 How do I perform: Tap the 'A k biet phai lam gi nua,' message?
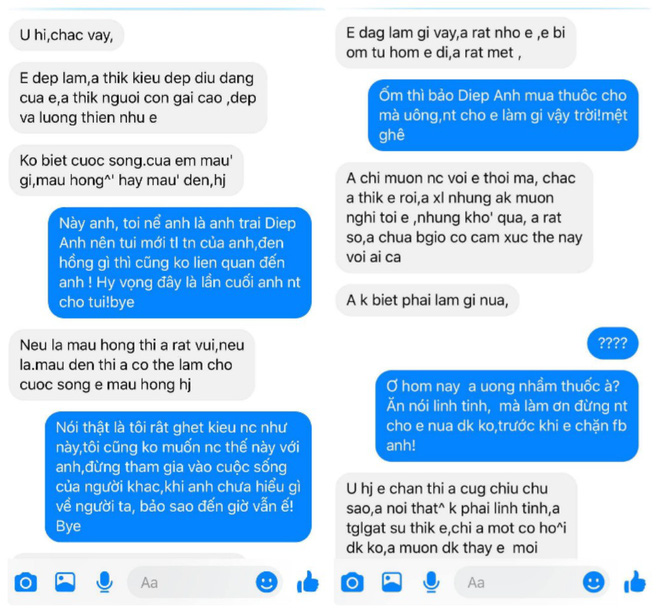(427, 300)
